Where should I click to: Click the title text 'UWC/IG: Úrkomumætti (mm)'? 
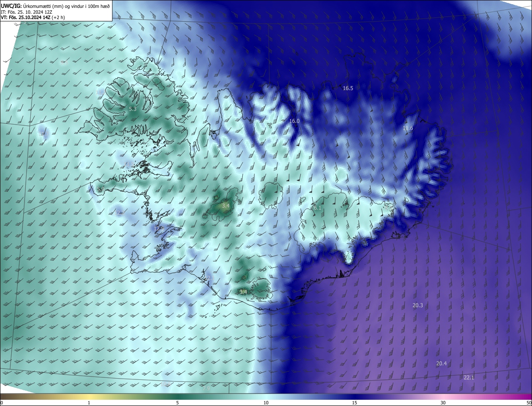[32, 6]
